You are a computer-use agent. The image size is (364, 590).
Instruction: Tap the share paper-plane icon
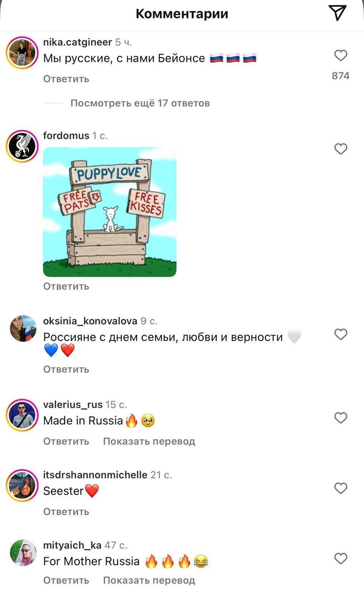(337, 13)
